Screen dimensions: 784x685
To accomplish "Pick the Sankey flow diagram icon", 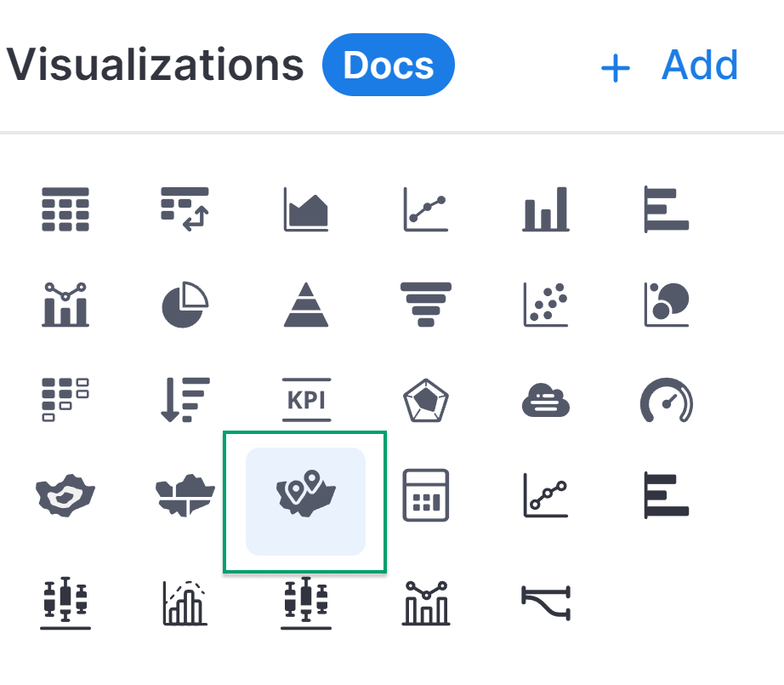I will 546,603.
